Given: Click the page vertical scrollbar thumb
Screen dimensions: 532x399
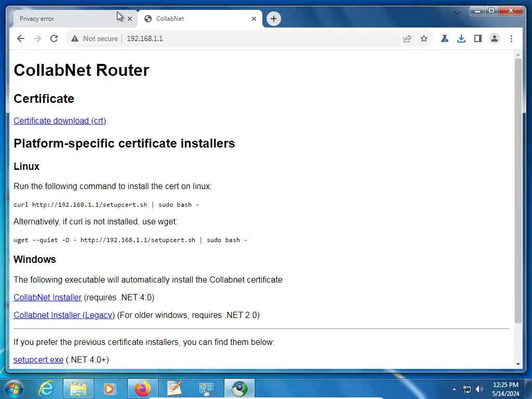Looking at the screenshot, I should tap(518, 191).
